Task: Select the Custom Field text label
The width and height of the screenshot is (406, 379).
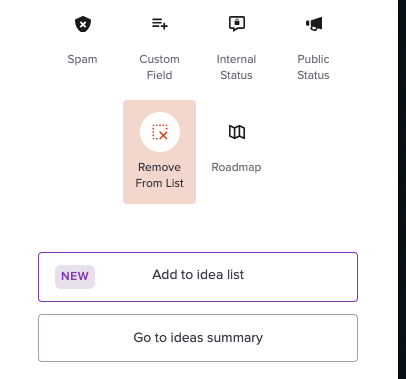Action: coord(159,67)
